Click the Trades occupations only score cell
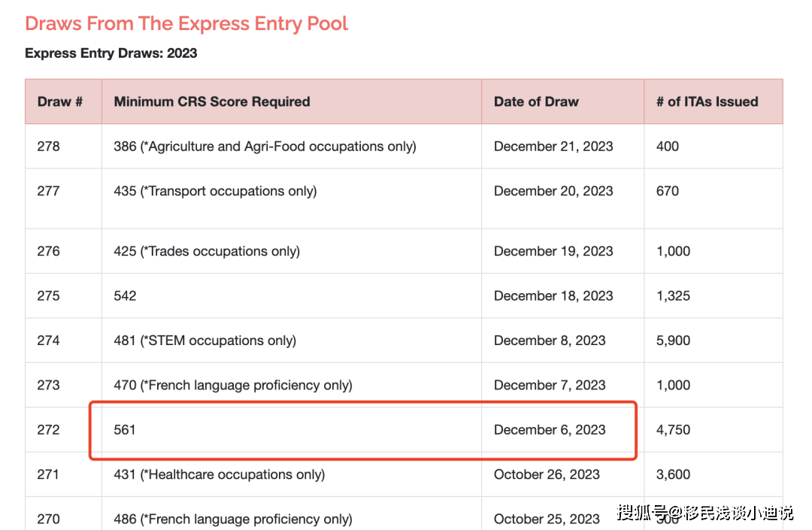Viewport: 812px width, 530px height. [x=207, y=251]
